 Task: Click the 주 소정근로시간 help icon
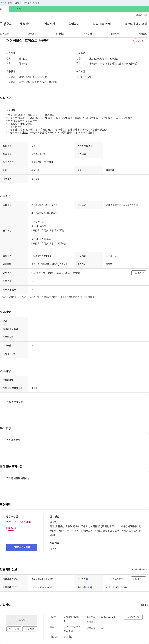pyautogui.click(x=48, y=213)
